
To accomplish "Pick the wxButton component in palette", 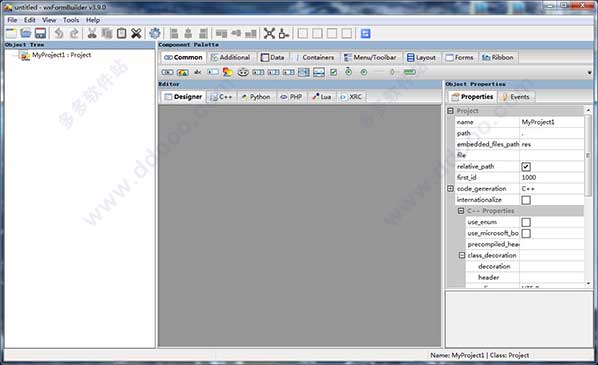I will click(x=167, y=72).
